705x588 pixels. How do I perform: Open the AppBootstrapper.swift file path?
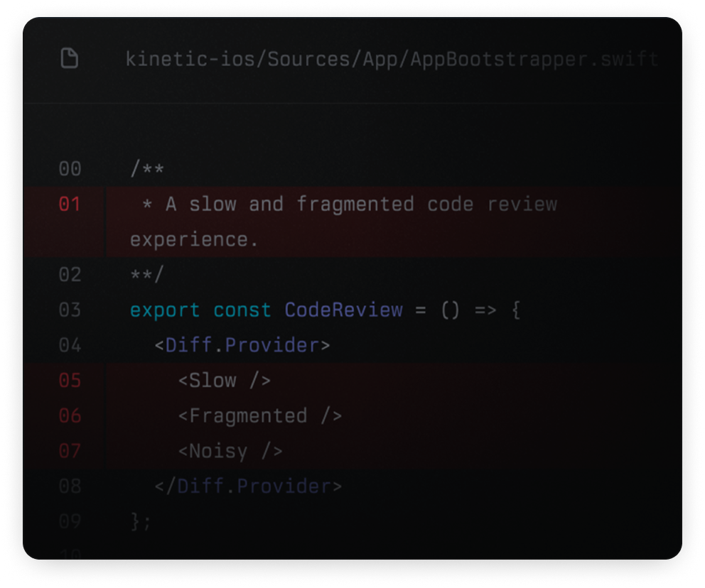point(392,59)
